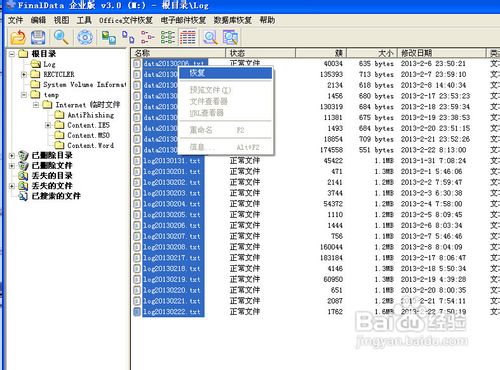Switch to green list view toolbar icon
The width and height of the screenshot is (500, 370).
[168, 37]
